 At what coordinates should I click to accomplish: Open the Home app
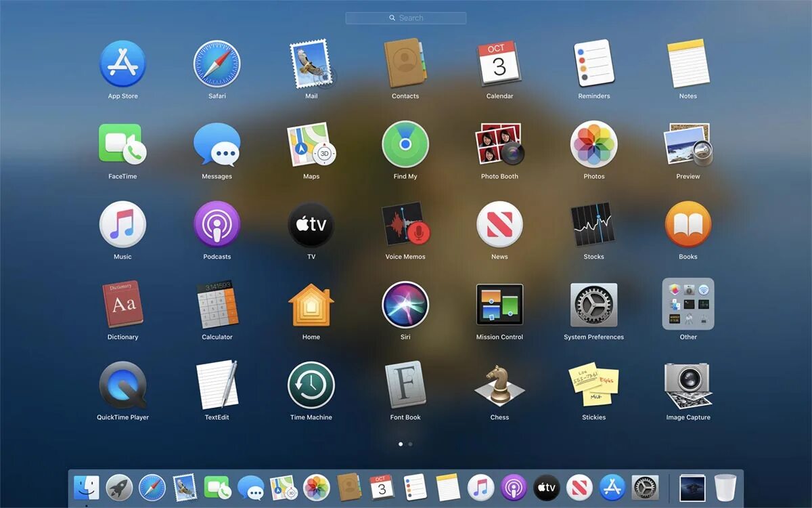[311, 305]
